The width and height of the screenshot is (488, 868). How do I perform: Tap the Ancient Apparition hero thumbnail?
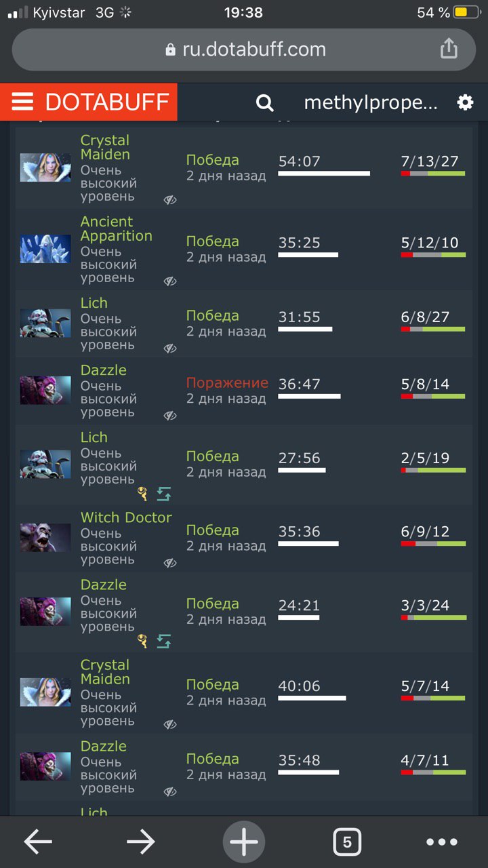point(45,249)
